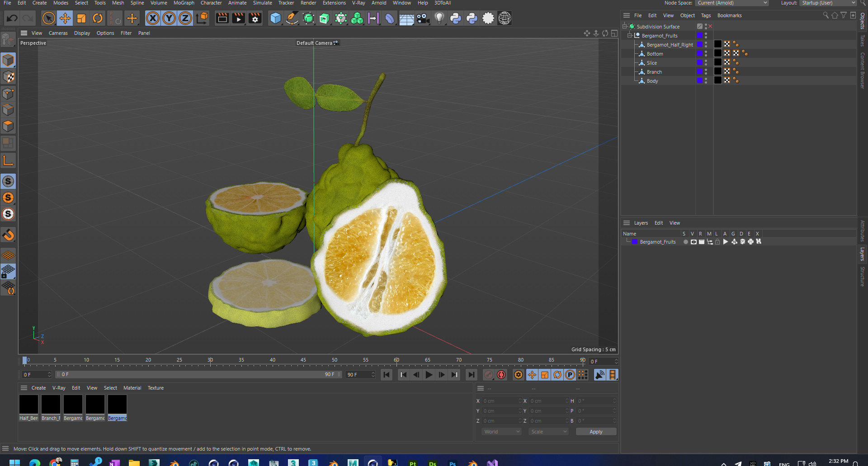Click the Workplane grid icon
Screen dimensions: 868x466
pyautogui.click(x=8, y=255)
